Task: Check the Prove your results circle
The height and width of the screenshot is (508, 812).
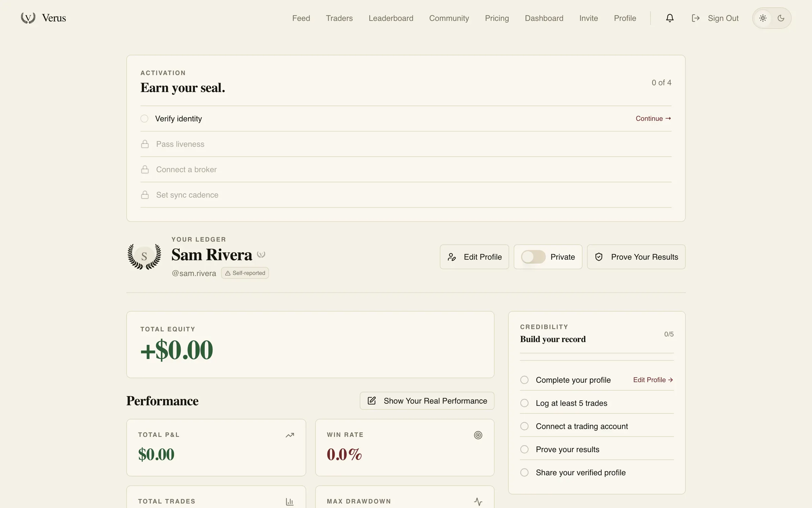Action: (x=524, y=449)
